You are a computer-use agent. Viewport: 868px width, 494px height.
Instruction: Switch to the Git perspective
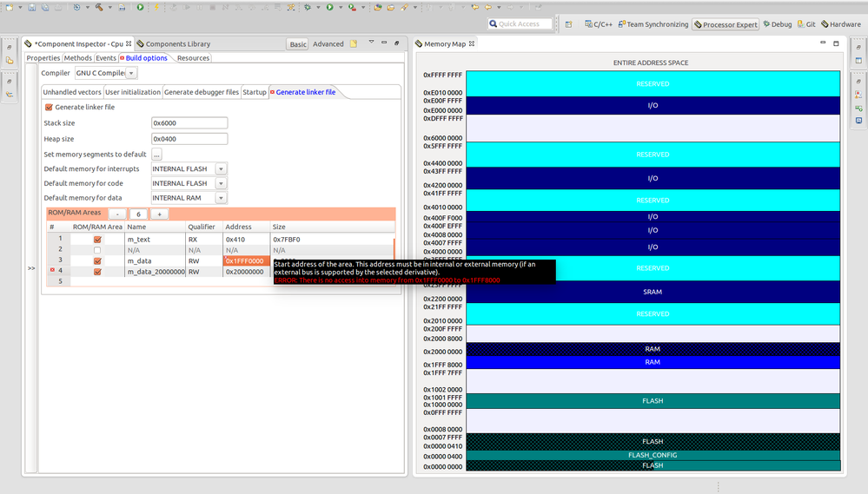click(x=806, y=24)
